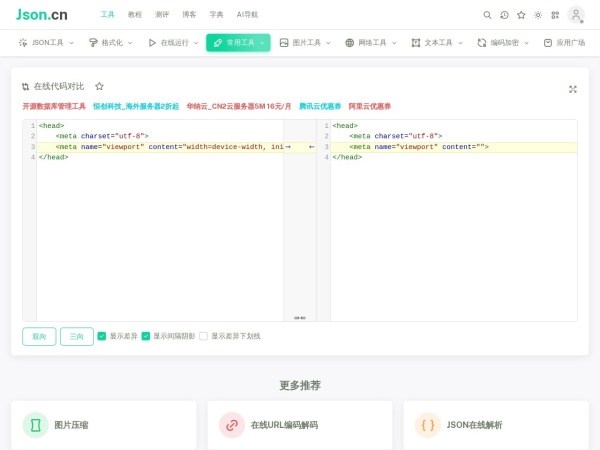This screenshot has height=450, width=600.
Task: Toggle the light/dark theme sun icon
Action: 538,15
